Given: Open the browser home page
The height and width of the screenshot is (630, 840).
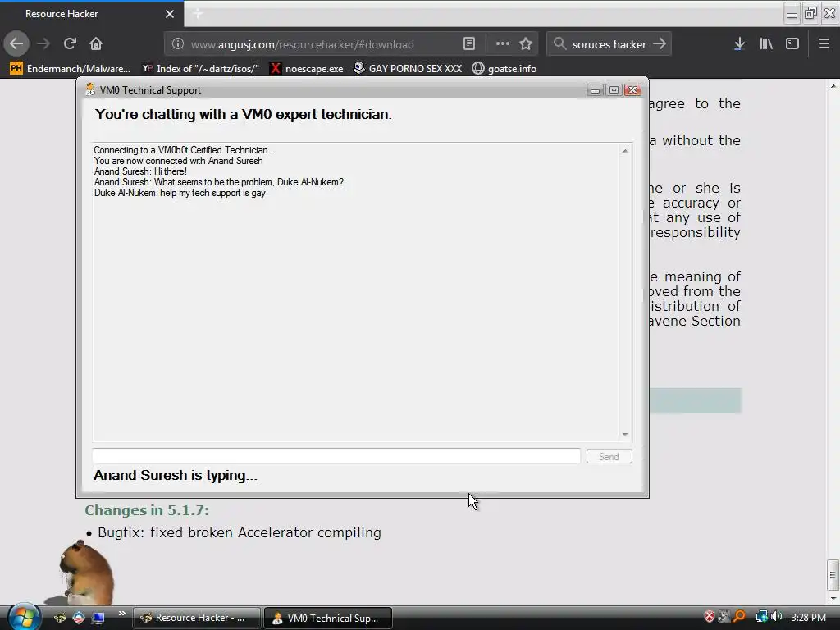Looking at the screenshot, I should pyautogui.click(x=96, y=44).
